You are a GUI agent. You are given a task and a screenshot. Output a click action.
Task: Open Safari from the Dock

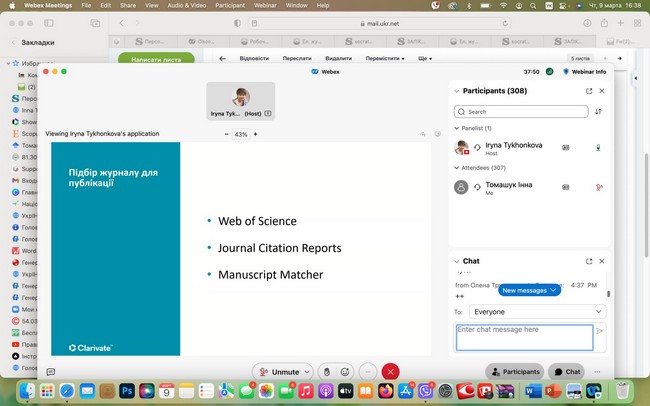pyautogui.click(x=67, y=391)
